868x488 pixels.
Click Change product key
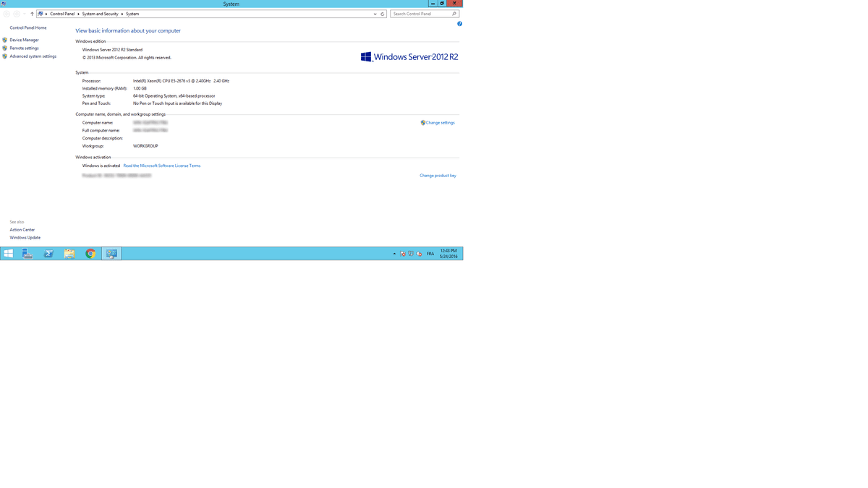pyautogui.click(x=438, y=176)
